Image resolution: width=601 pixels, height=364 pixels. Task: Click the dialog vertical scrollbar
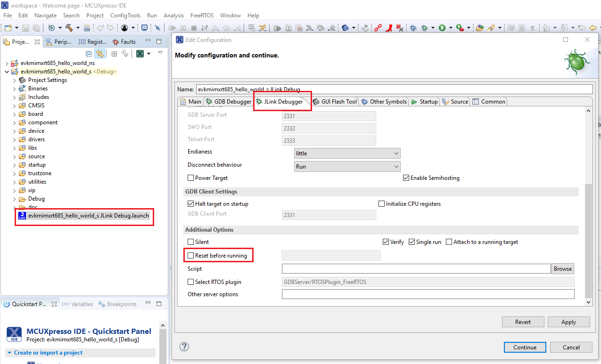(588, 241)
